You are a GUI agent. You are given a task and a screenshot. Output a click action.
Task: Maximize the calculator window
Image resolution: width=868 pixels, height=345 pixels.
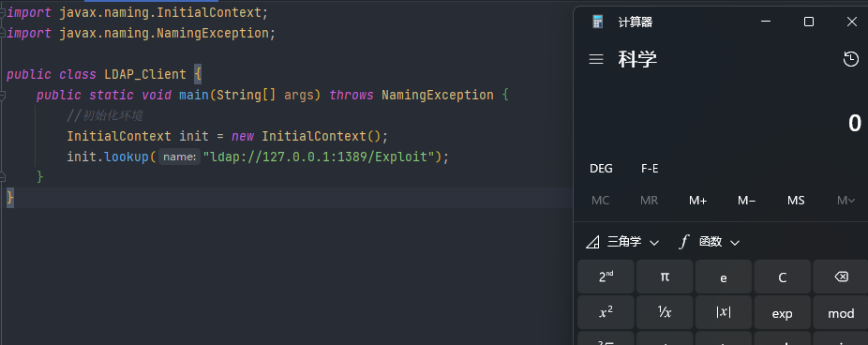[x=809, y=22]
